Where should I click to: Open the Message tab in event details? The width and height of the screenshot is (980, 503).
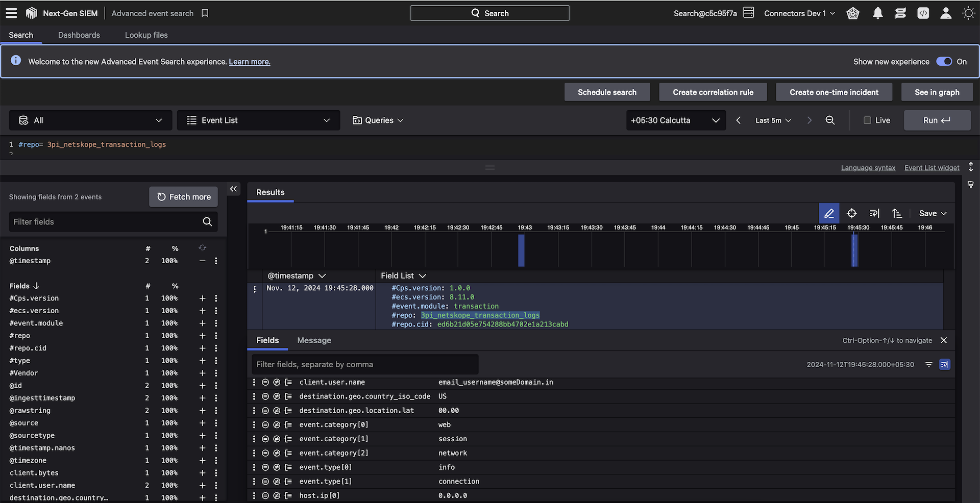(x=314, y=340)
